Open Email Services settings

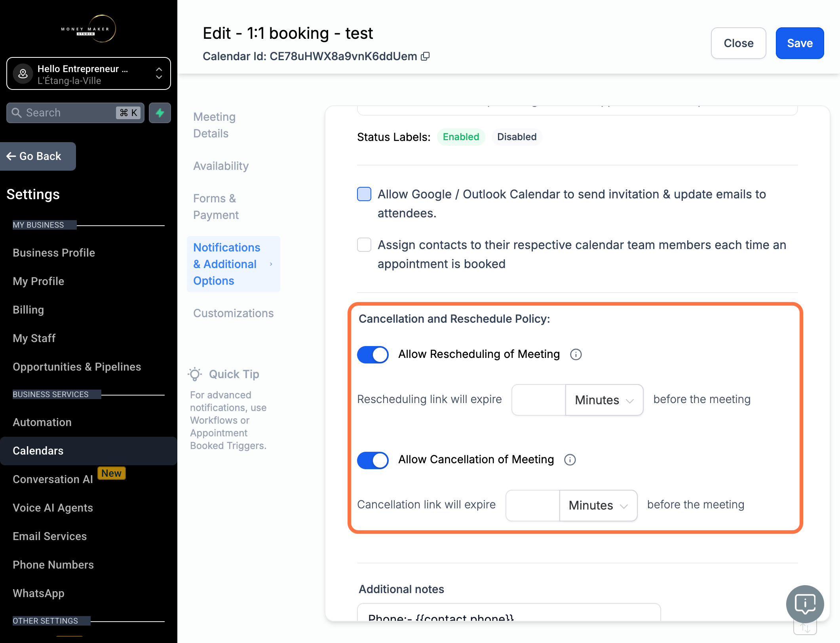coord(49,536)
